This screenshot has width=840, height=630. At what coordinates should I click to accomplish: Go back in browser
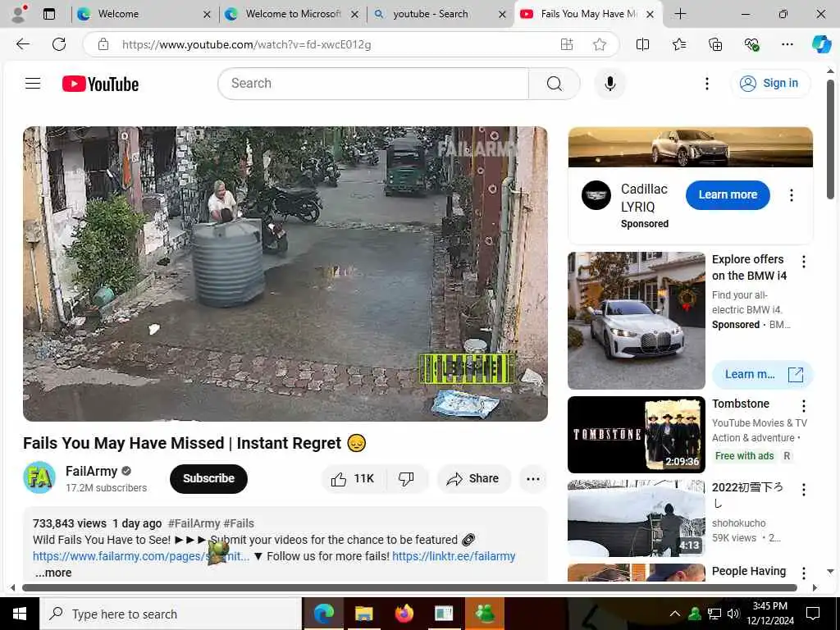22,44
